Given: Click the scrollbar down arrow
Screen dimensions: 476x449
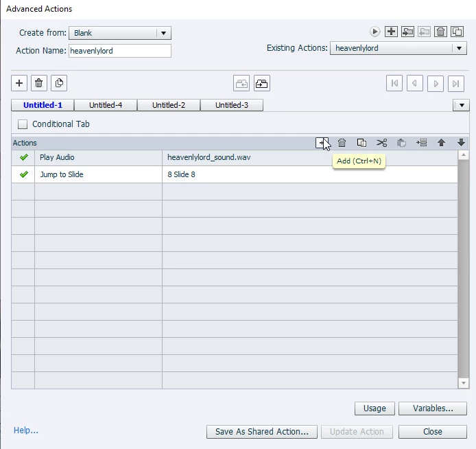Looking at the screenshot, I should pyautogui.click(x=463, y=383).
